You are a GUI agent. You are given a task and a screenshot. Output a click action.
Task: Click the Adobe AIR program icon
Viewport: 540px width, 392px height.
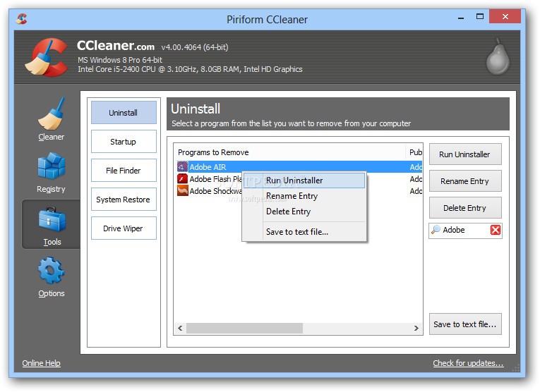[x=182, y=167]
